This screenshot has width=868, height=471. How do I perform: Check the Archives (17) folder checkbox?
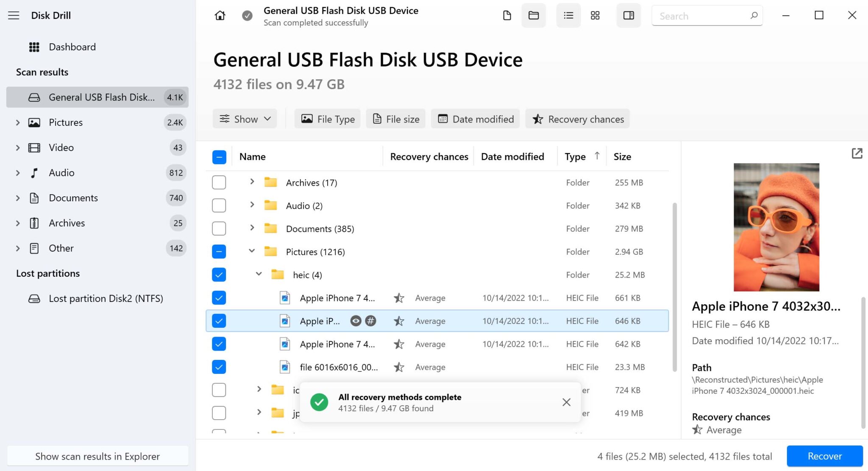pyautogui.click(x=219, y=182)
